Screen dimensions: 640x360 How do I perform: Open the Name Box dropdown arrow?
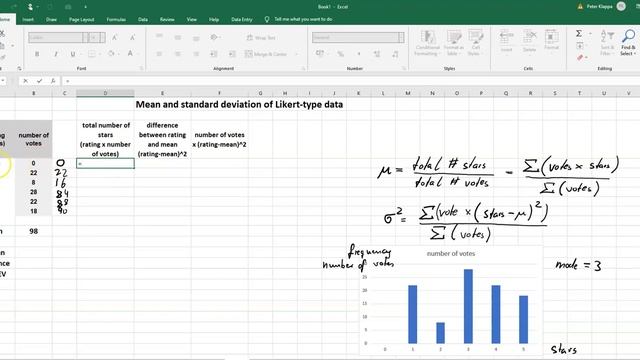(3, 81)
